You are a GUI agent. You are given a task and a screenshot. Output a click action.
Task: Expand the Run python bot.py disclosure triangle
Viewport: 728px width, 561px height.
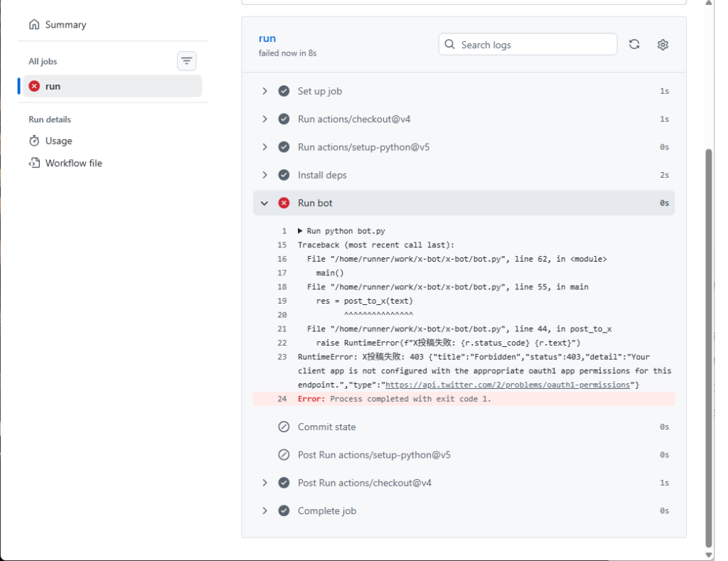pyautogui.click(x=300, y=231)
